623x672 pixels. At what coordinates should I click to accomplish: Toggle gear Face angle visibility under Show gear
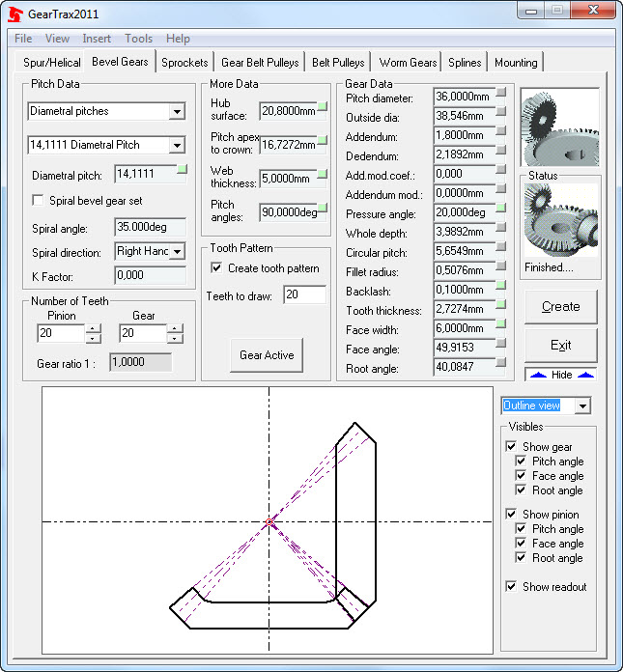pos(521,475)
